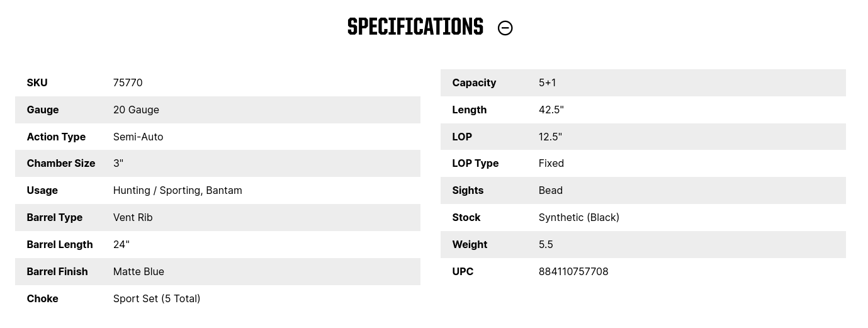Click the Gauge row label

43,110
